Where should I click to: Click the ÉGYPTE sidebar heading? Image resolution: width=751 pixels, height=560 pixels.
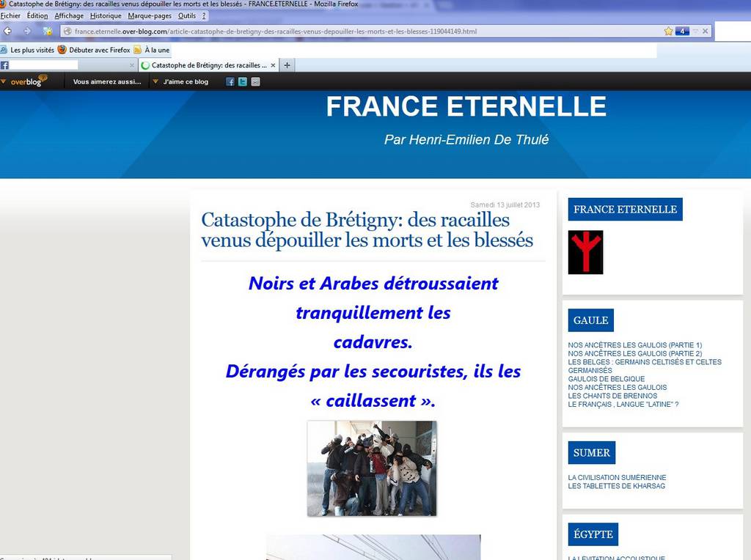[x=593, y=534]
